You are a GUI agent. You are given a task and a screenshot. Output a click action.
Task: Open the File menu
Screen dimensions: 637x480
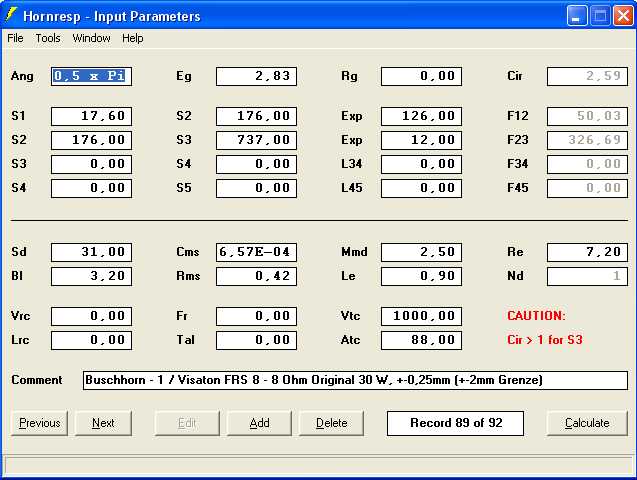pos(15,38)
